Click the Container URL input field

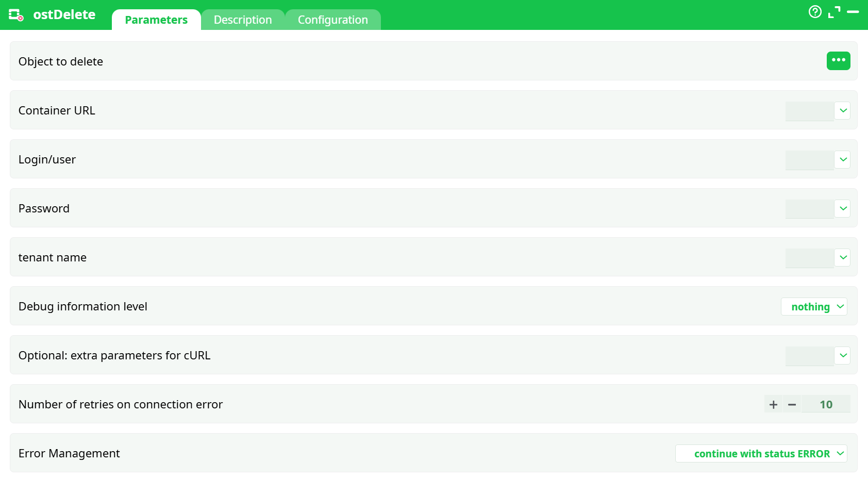click(x=809, y=111)
